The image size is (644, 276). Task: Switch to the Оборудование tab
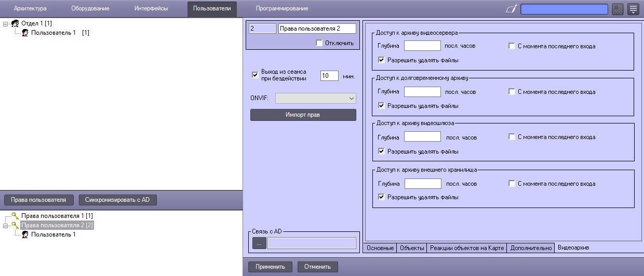tap(90, 9)
